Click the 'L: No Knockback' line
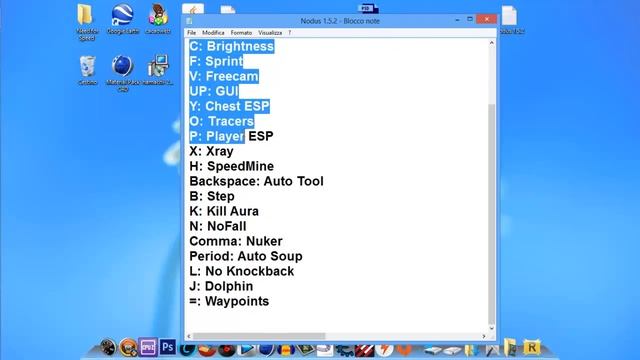The image size is (640, 360). [242, 271]
